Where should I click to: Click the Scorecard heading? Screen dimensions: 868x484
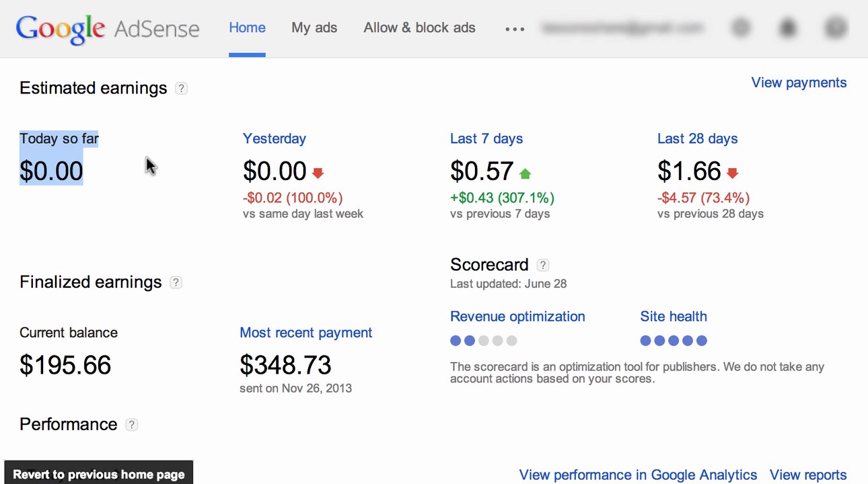(489, 265)
